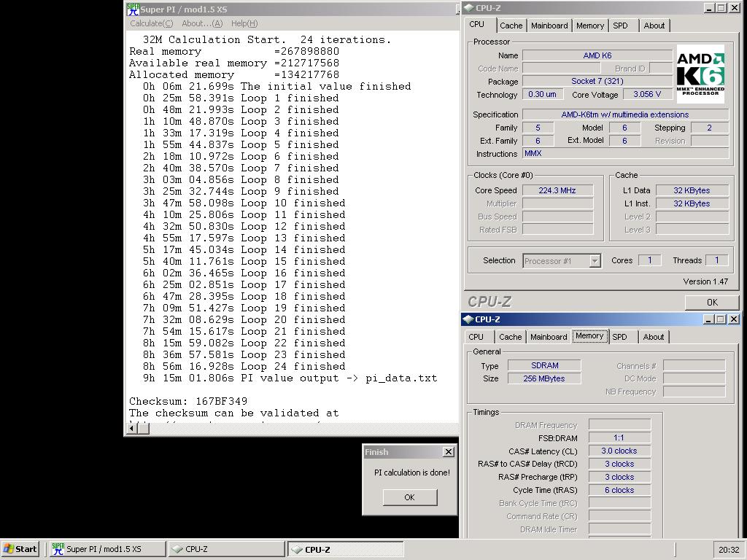Click the Super PI horizontal scrollbar left arrow
This screenshot has height=560, width=747.
(132, 428)
